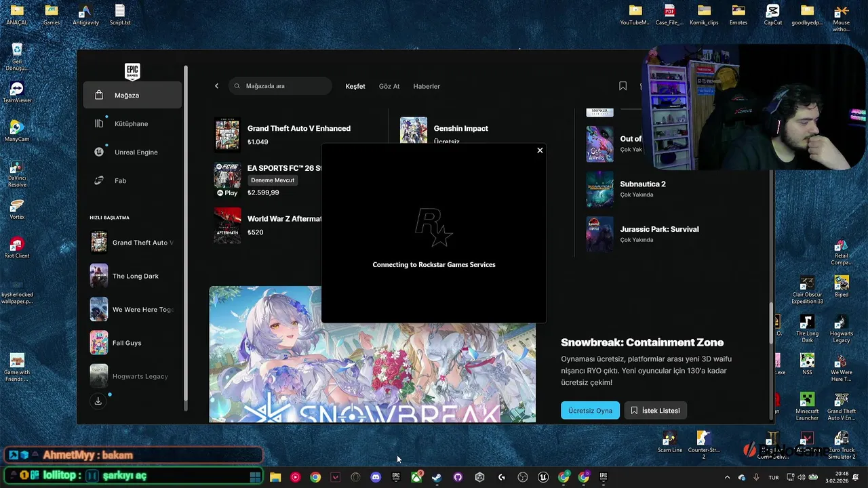
Task: Select the Antigravity desktop icon
Action: tap(85, 15)
